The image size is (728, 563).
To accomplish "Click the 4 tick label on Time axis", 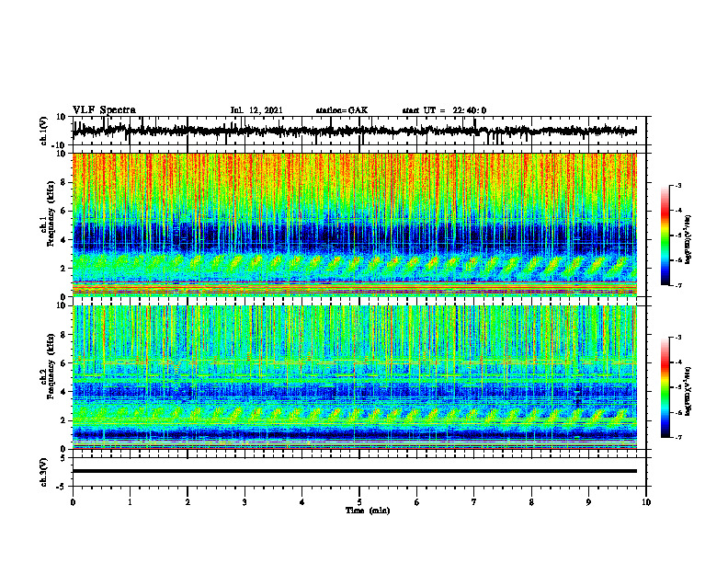I will [x=302, y=502].
